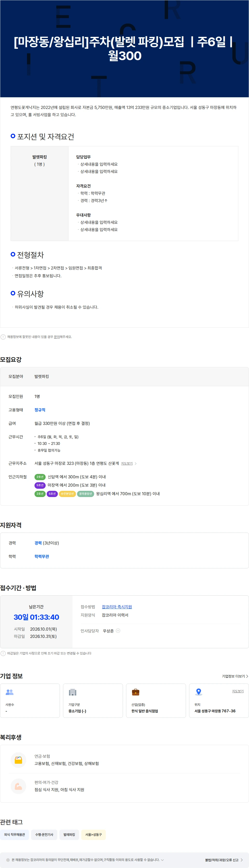Click the 잡코리아 이력서 application form text
This screenshot has width=249, height=868.
click(115, 615)
